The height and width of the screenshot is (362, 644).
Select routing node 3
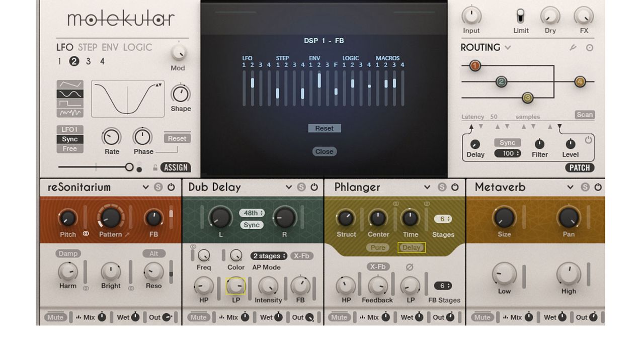pos(527,98)
